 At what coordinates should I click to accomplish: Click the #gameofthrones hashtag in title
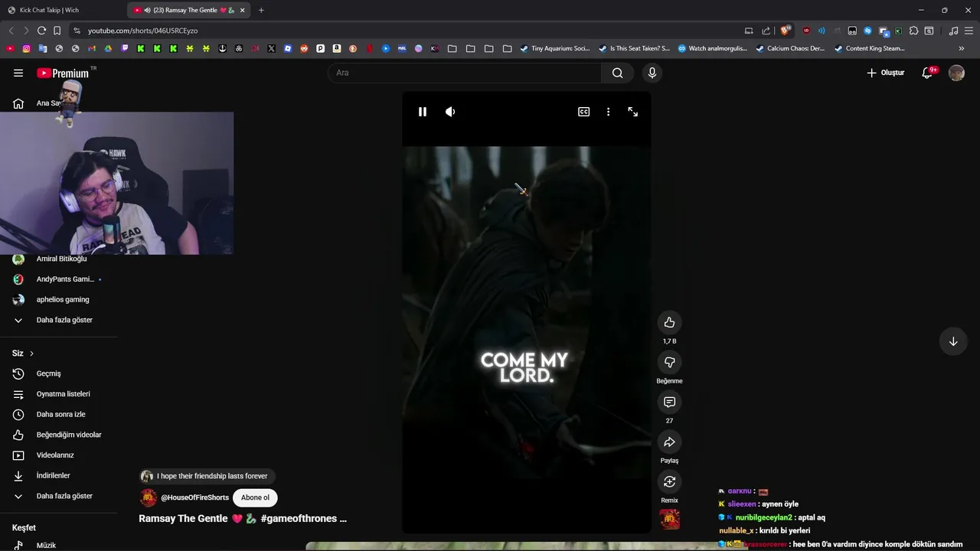tap(299, 519)
